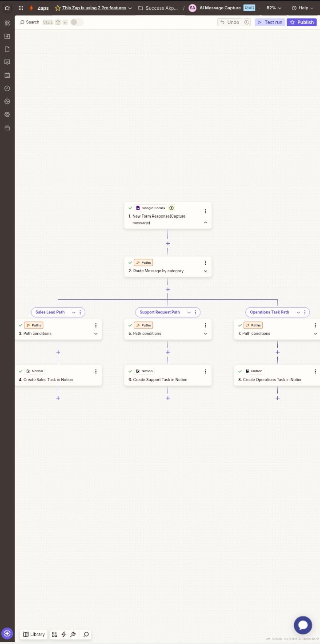320x644 pixels.
Task: Open the calendar icon in left sidebar
Action: click(7, 75)
